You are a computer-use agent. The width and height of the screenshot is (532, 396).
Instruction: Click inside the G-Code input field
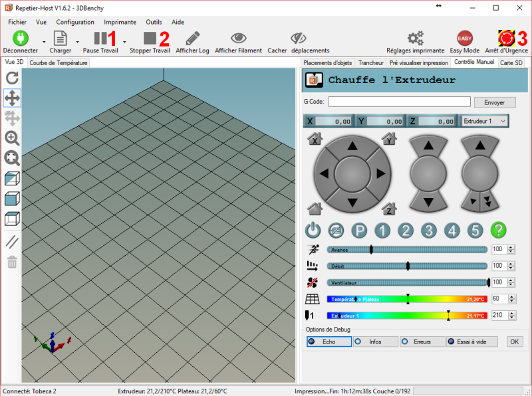(399, 101)
